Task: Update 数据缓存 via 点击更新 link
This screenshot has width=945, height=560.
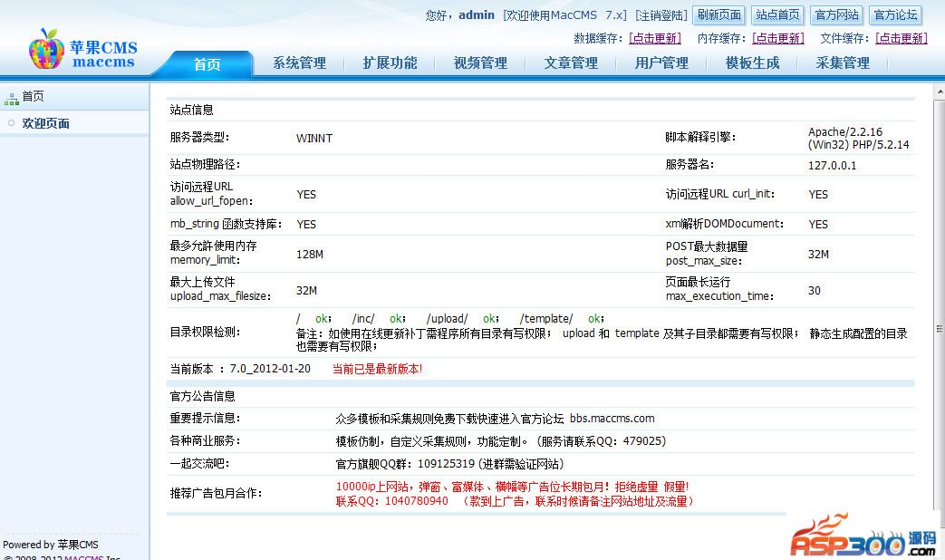Action: (655, 39)
